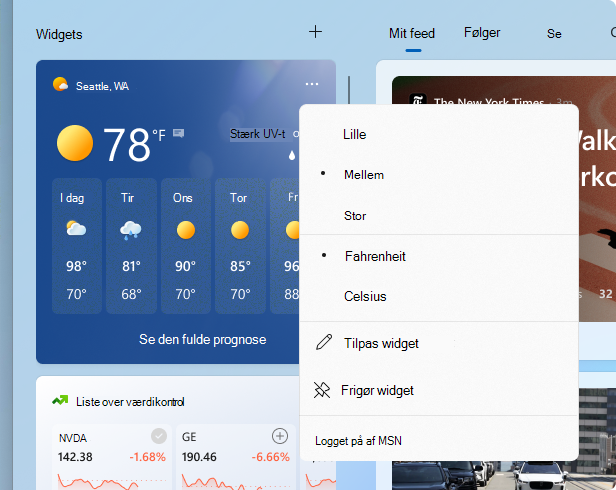Click the green stock trend arrow icon
The image size is (616, 490).
tap(60, 400)
